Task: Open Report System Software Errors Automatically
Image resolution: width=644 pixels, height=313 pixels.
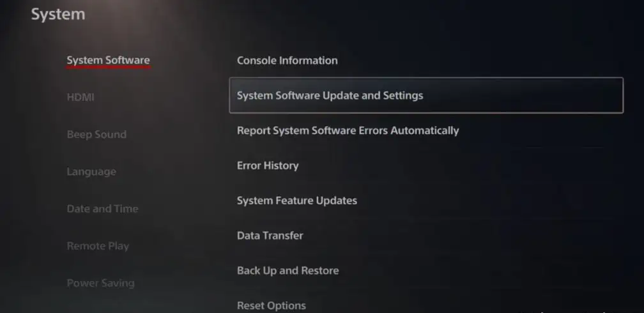Action: tap(348, 130)
